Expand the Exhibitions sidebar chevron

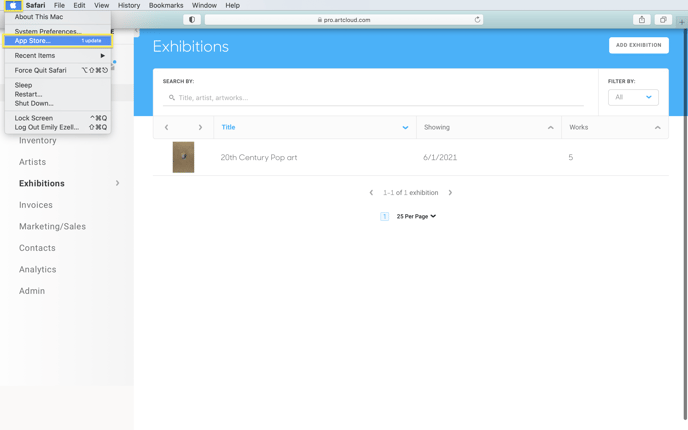pyautogui.click(x=118, y=183)
